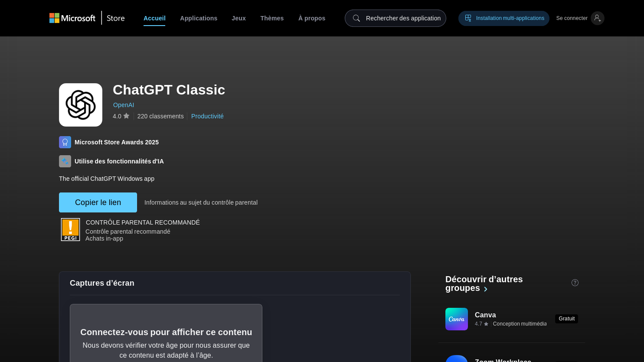Image resolution: width=644 pixels, height=362 pixels.
Task: Click Se connecter text
Action: pos(572,18)
